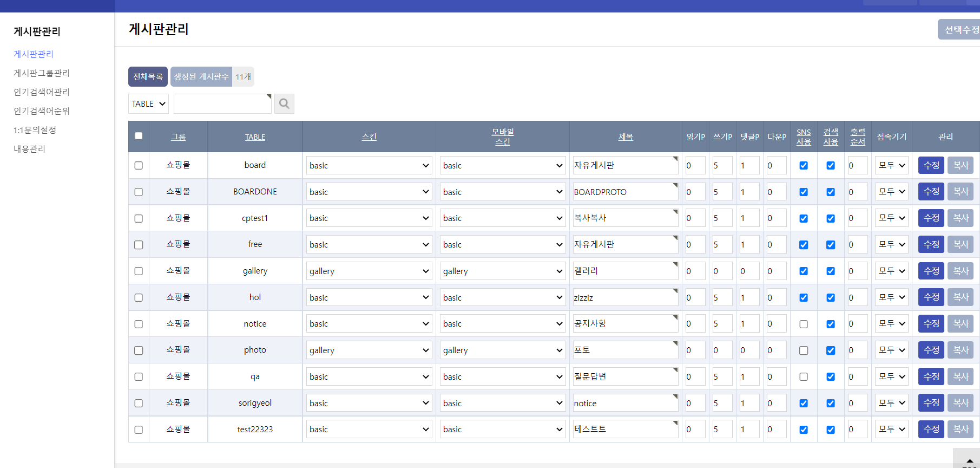Click the 전체목록 button
The width and height of the screenshot is (980, 468).
[x=148, y=76]
